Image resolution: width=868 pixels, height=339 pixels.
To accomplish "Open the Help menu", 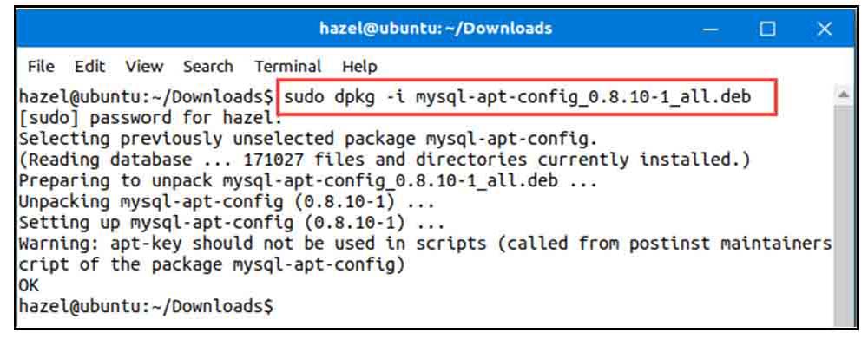I will click(x=359, y=67).
